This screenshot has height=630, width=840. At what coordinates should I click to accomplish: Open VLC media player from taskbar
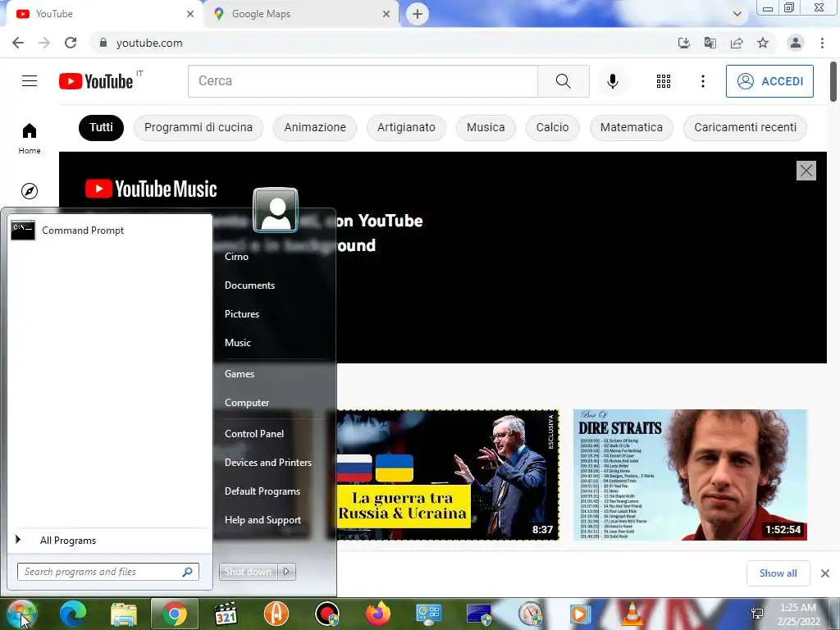tap(632, 614)
